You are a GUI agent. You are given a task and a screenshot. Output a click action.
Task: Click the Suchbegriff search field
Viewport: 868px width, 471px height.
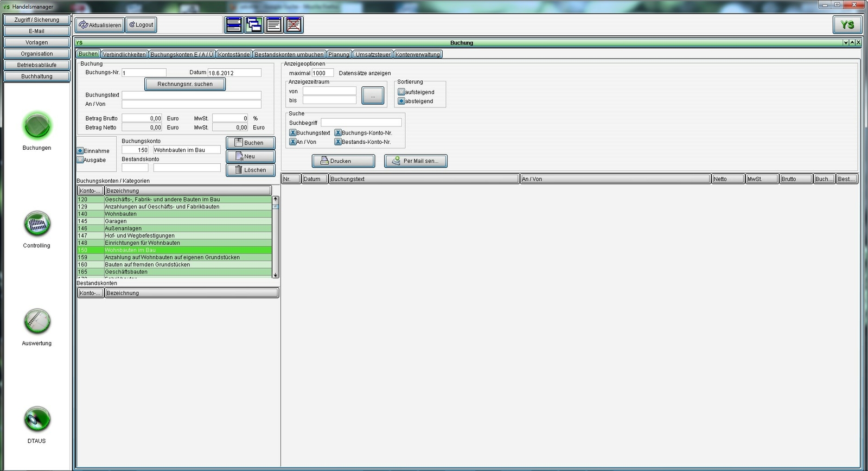361,123
